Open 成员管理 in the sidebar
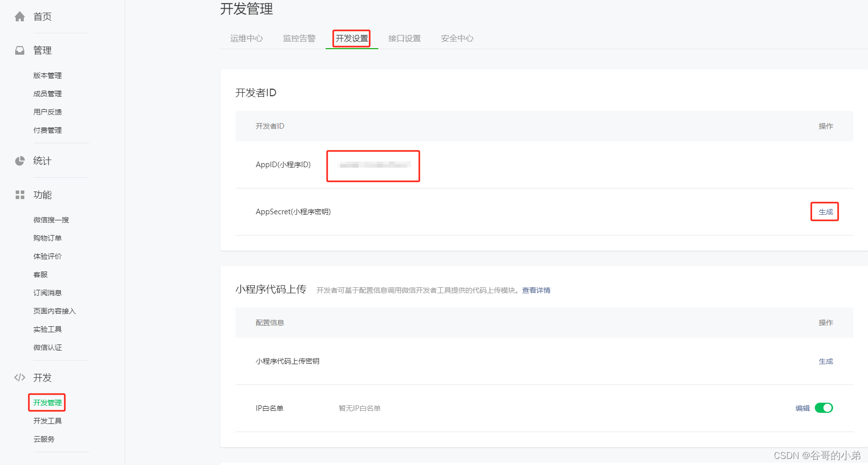 pyautogui.click(x=48, y=94)
